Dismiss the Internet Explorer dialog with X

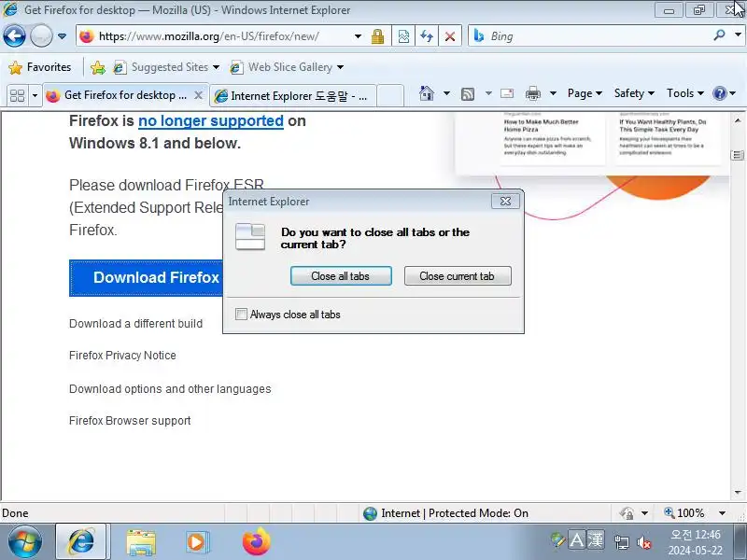pyautogui.click(x=505, y=202)
